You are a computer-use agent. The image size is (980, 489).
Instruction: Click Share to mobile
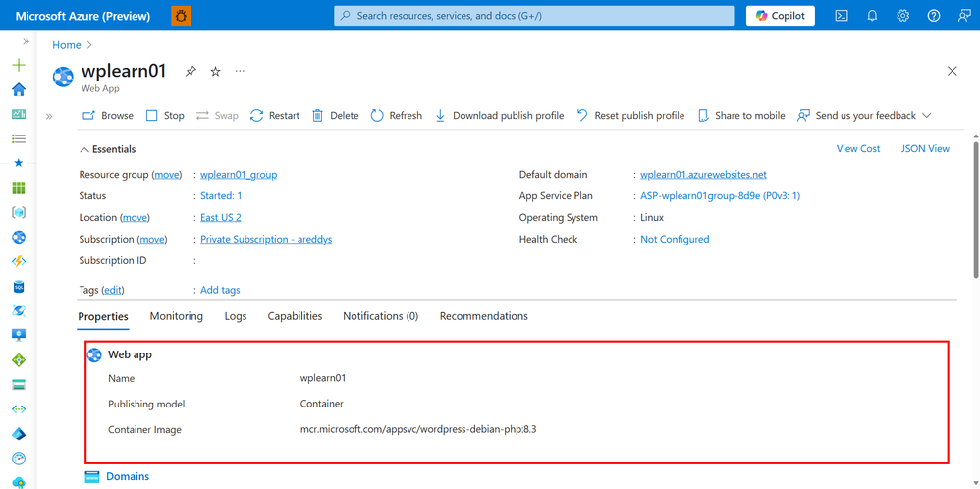click(741, 116)
